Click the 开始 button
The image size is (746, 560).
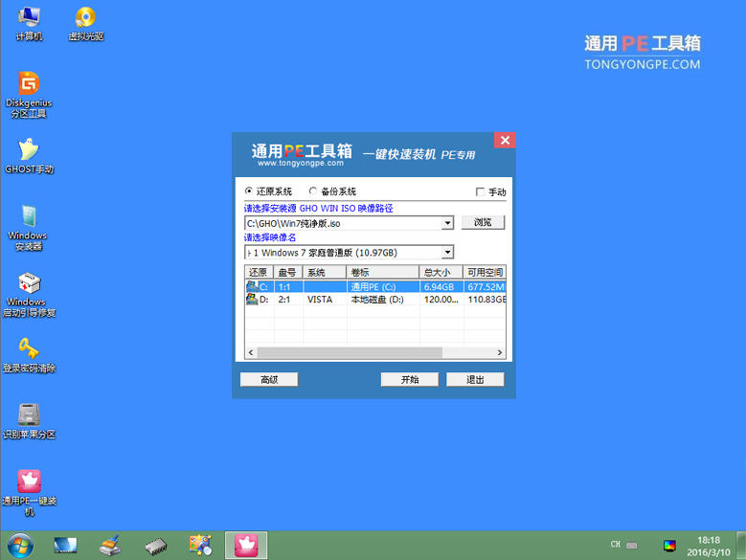click(x=410, y=379)
